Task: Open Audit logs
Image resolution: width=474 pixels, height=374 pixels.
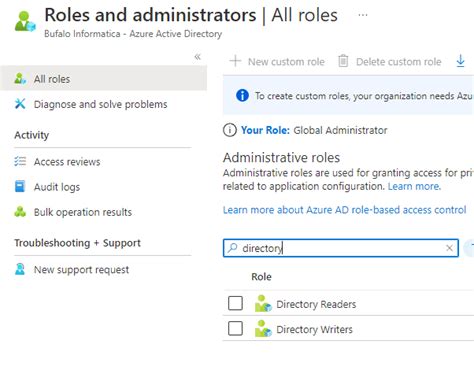Action: [x=57, y=187]
